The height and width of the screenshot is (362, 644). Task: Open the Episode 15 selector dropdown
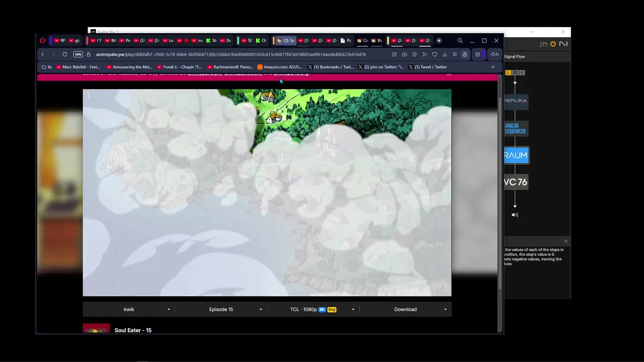coord(221,309)
